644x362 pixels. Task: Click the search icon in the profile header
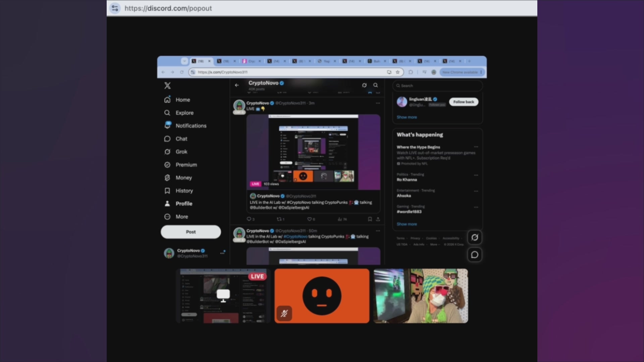click(x=376, y=85)
